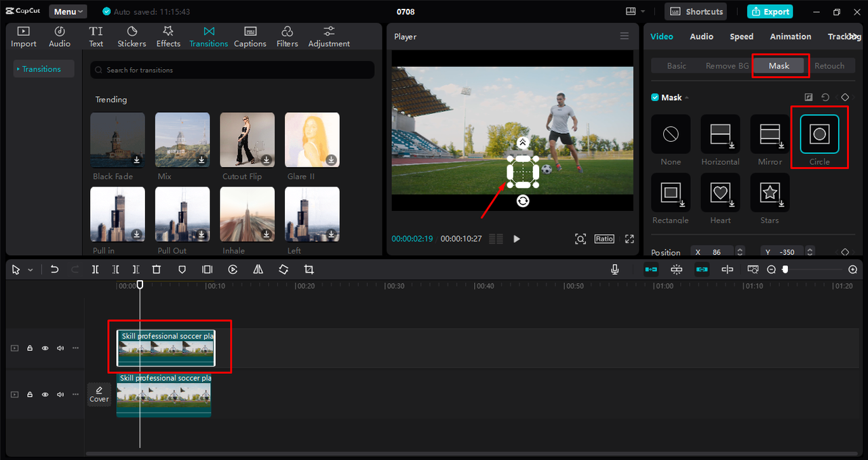
Task: Select the Rectangle mask
Action: click(671, 193)
